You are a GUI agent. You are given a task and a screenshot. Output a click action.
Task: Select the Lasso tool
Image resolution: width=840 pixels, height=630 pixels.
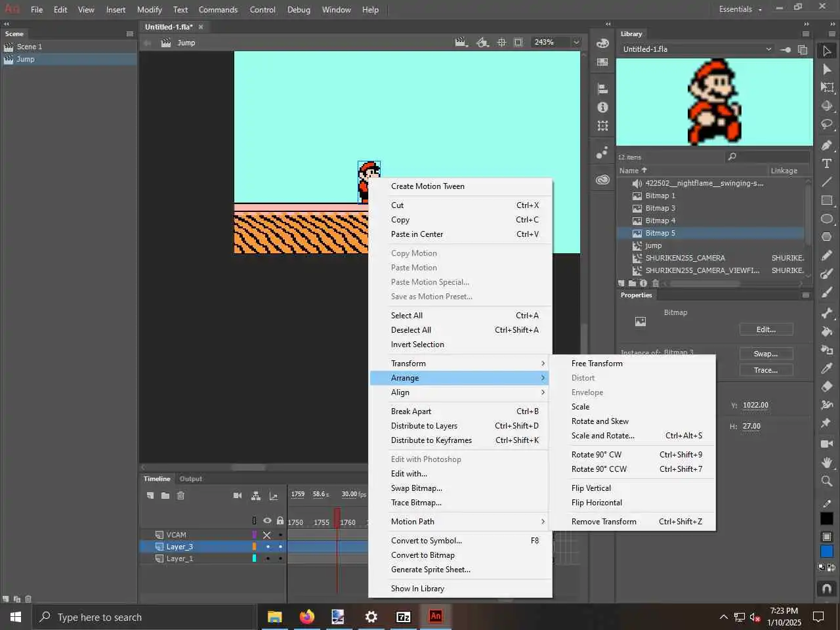827,124
